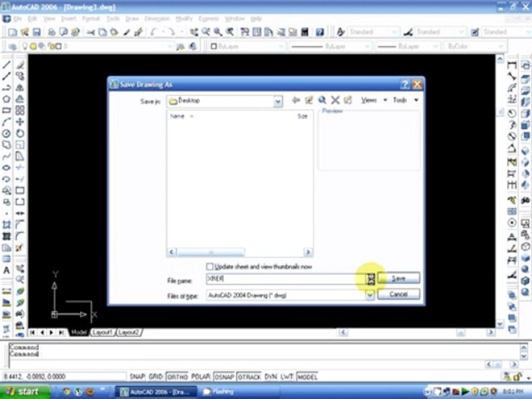Screen dimensions: 532x399
Task: Expand the Save in folder dropdown
Action: pyautogui.click(x=278, y=101)
